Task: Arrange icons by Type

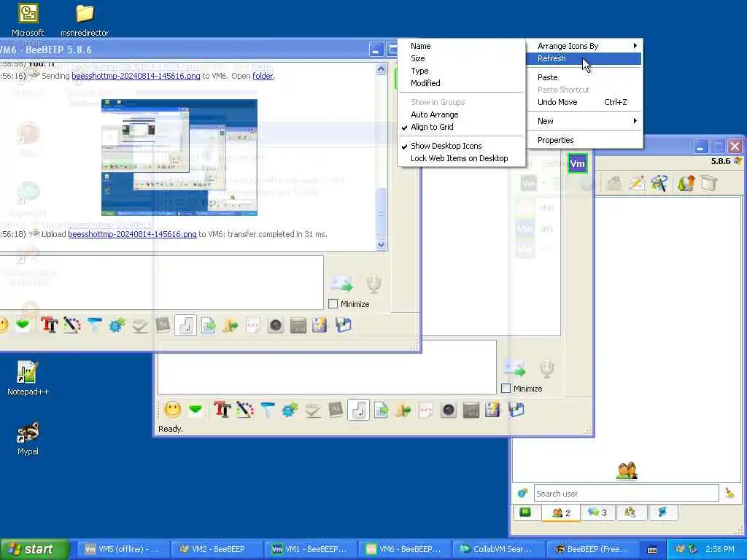Action: click(461, 71)
